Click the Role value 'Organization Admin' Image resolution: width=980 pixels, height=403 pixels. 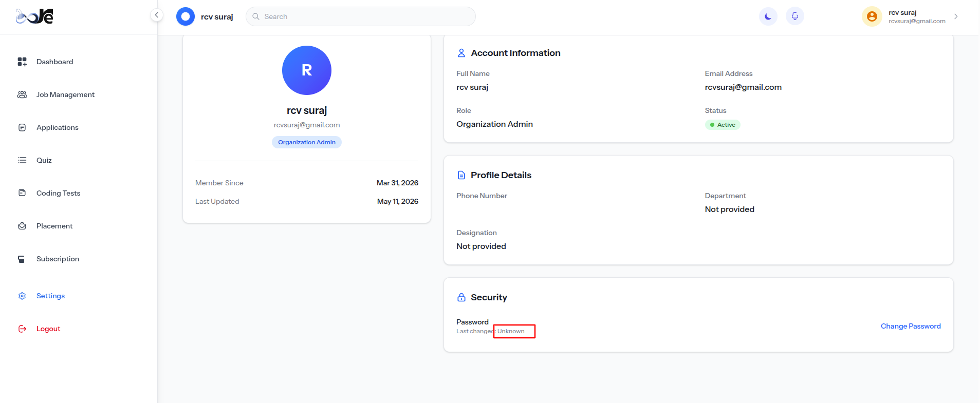pos(494,124)
